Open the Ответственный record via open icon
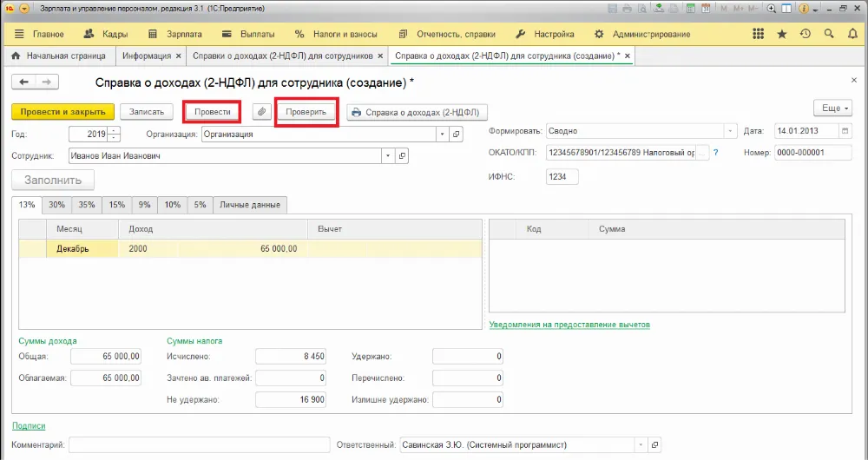 pyautogui.click(x=654, y=444)
